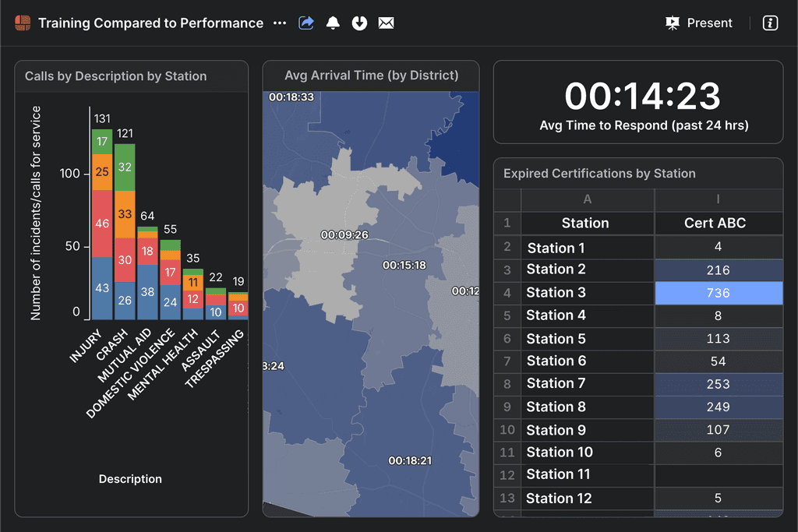The height and width of the screenshot is (532, 798).
Task: Click the Present button label
Action: click(709, 23)
